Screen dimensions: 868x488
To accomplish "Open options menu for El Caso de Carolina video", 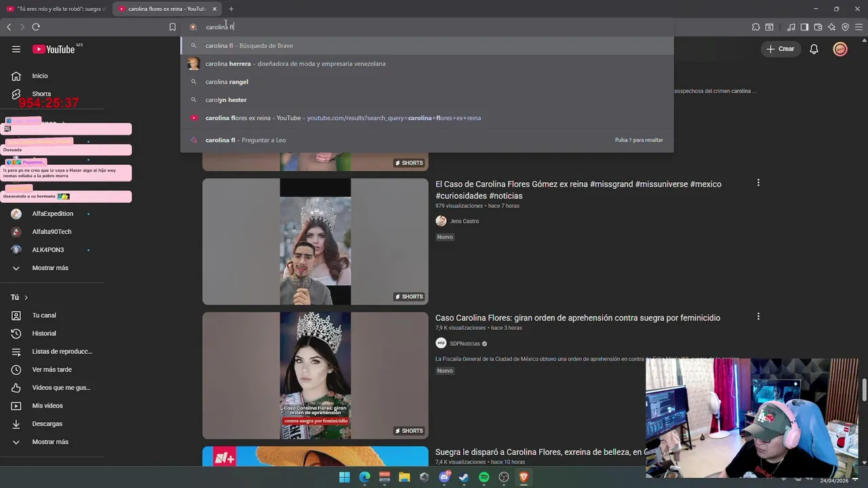I will coord(758,183).
